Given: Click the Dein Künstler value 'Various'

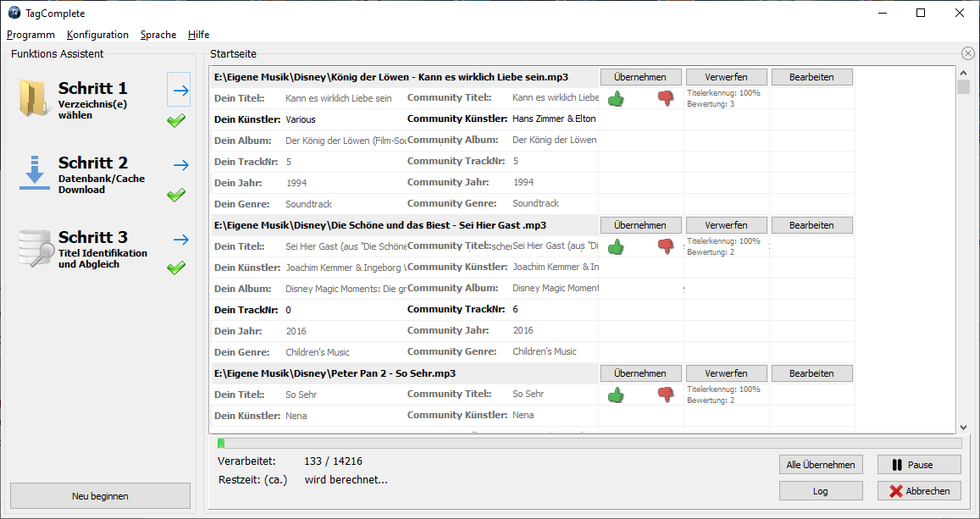Looking at the screenshot, I should pos(301,119).
